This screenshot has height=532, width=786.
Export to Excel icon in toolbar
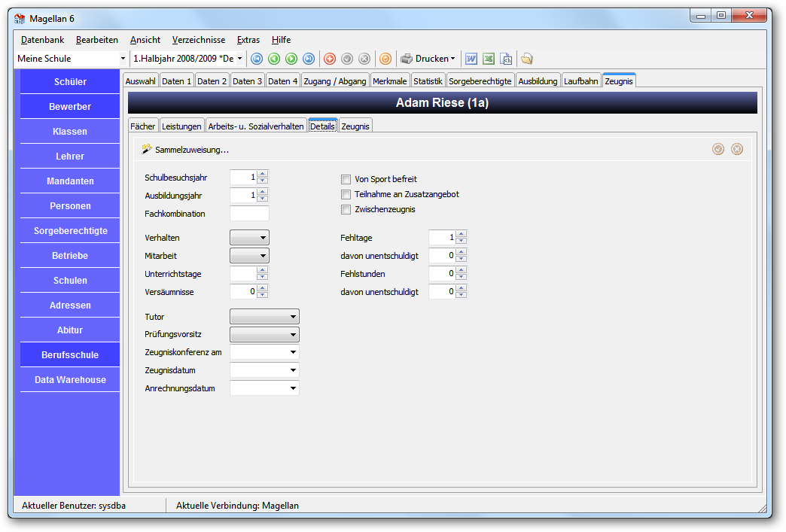point(489,59)
